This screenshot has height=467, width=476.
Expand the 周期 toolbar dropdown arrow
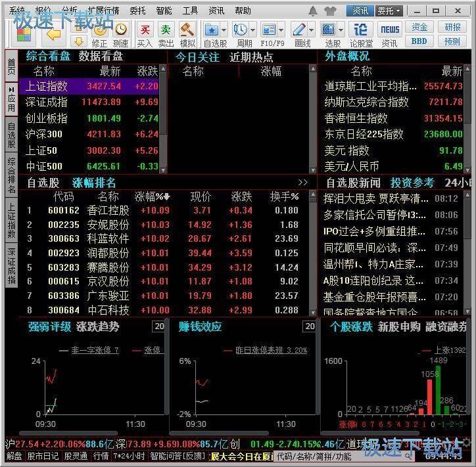(x=252, y=30)
